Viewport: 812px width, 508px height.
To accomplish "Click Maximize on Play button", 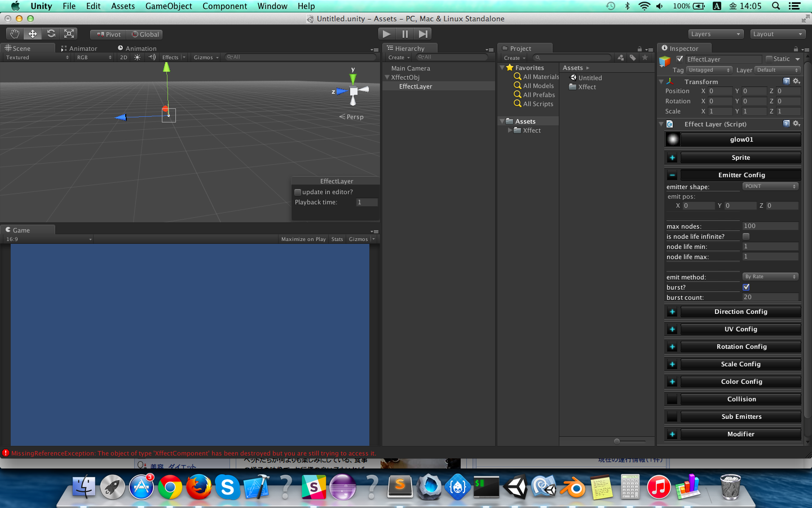I will [304, 239].
